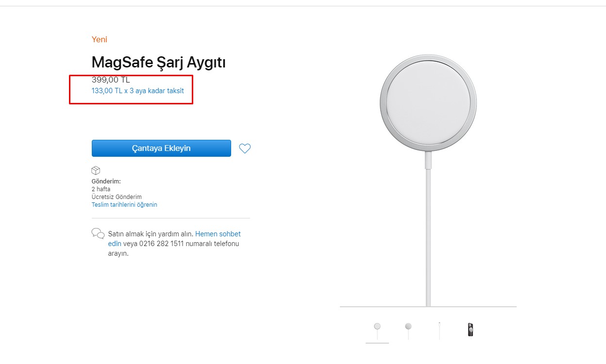The width and height of the screenshot is (606, 364).
Task: Show the cable connector thumbnail image
Action: coord(439,330)
